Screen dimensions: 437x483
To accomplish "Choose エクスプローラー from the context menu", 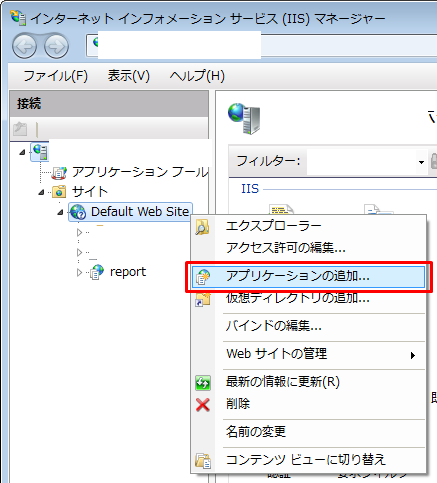I will tap(308, 226).
